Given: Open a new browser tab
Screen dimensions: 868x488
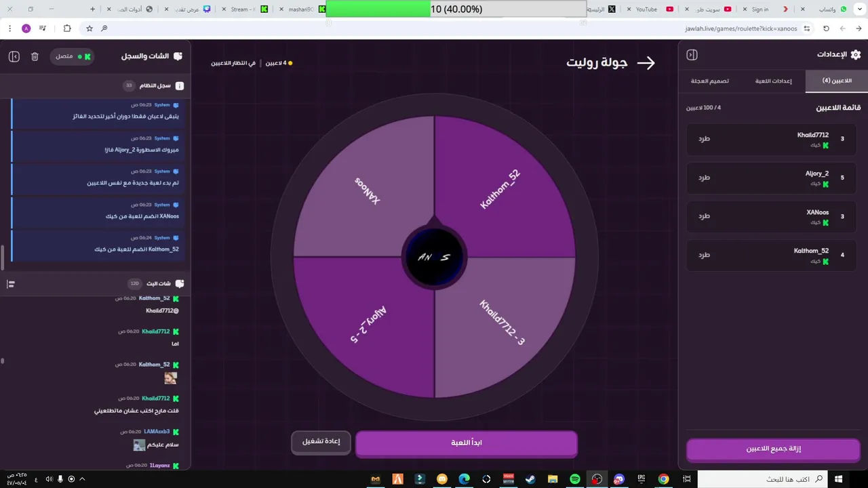Looking at the screenshot, I should click(93, 9).
